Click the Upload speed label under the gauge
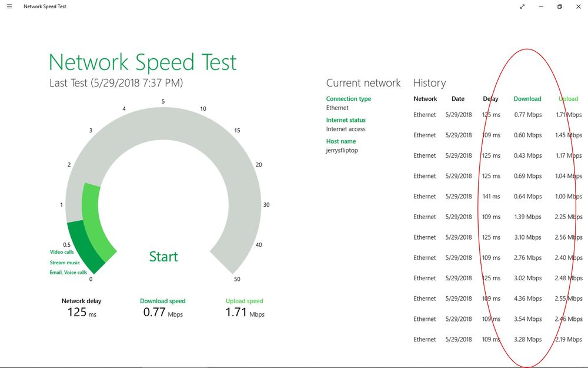Image resolution: width=588 pixels, height=368 pixels. (x=245, y=301)
